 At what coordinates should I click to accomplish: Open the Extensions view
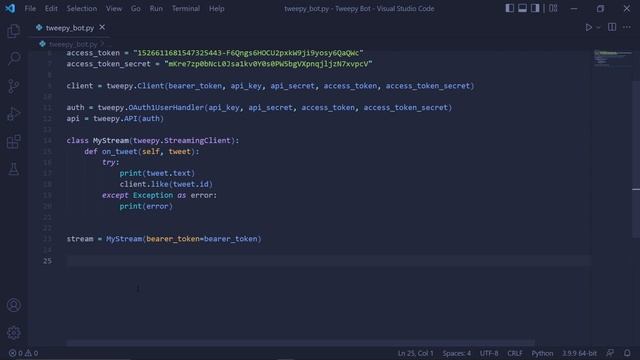[x=13, y=142]
